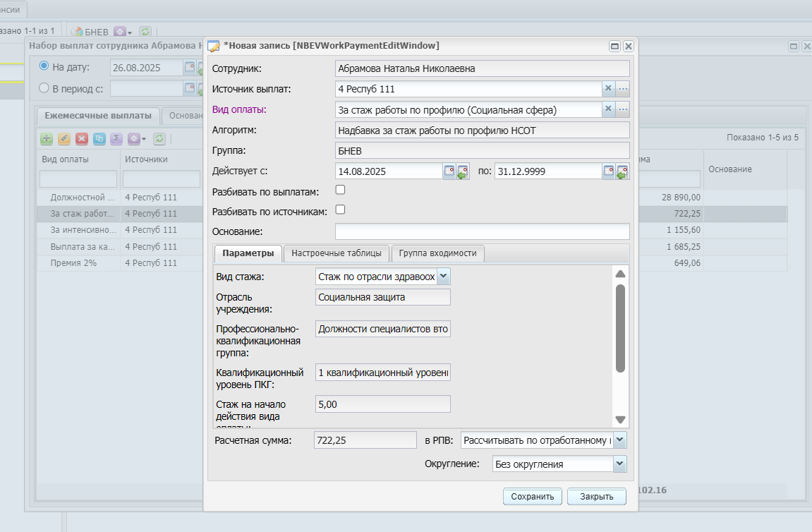Switch to Группа входимости tab
The image size is (812, 532).
tap(437, 253)
